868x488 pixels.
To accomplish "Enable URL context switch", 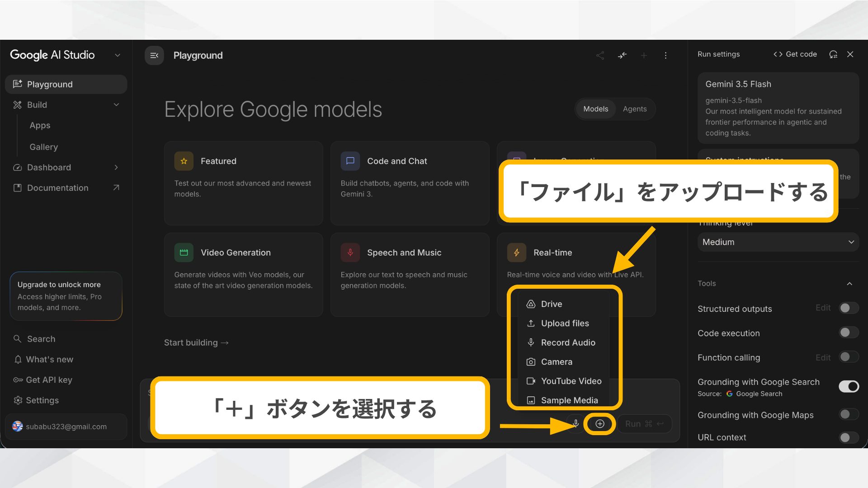I will 849,437.
